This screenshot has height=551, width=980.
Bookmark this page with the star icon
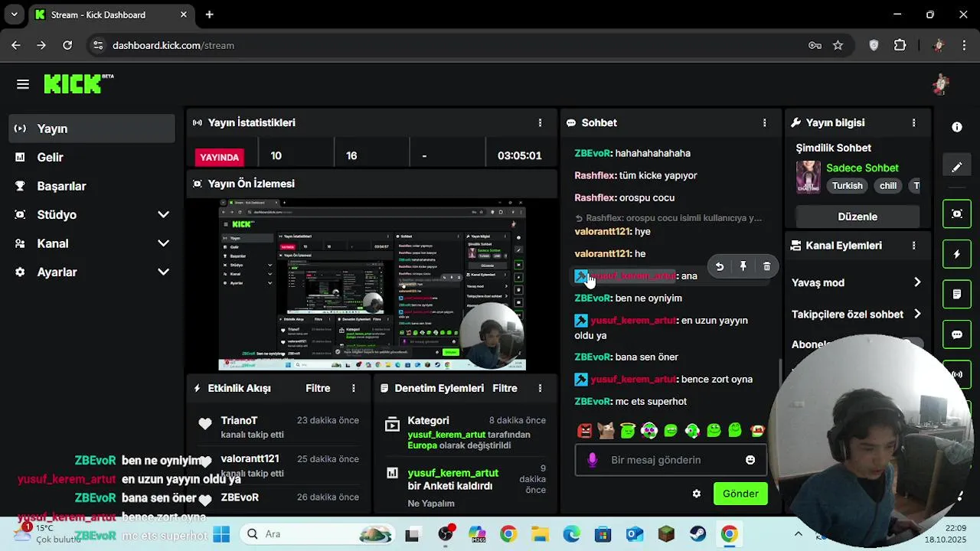(x=838, y=45)
